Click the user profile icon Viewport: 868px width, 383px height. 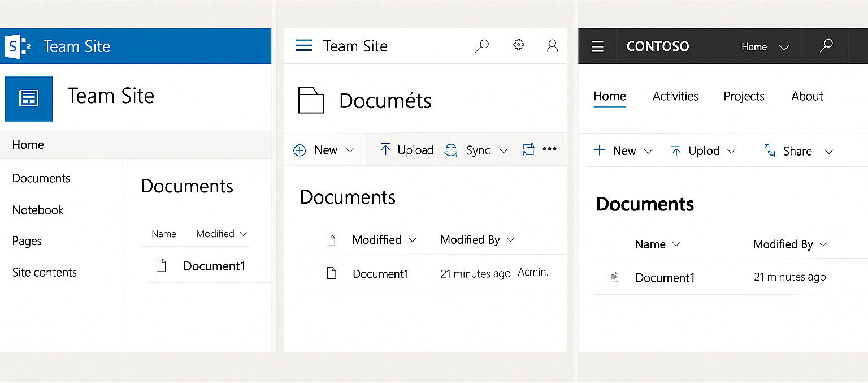(x=552, y=46)
